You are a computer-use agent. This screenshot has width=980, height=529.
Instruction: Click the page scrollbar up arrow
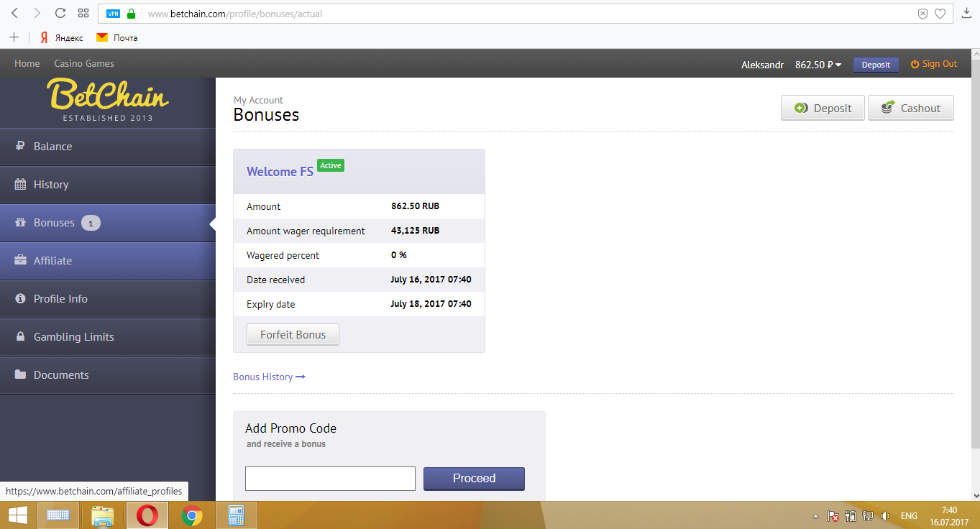pos(974,55)
